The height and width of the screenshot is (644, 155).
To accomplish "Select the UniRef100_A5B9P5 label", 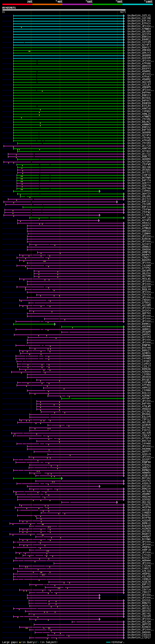I will (139, 87).
